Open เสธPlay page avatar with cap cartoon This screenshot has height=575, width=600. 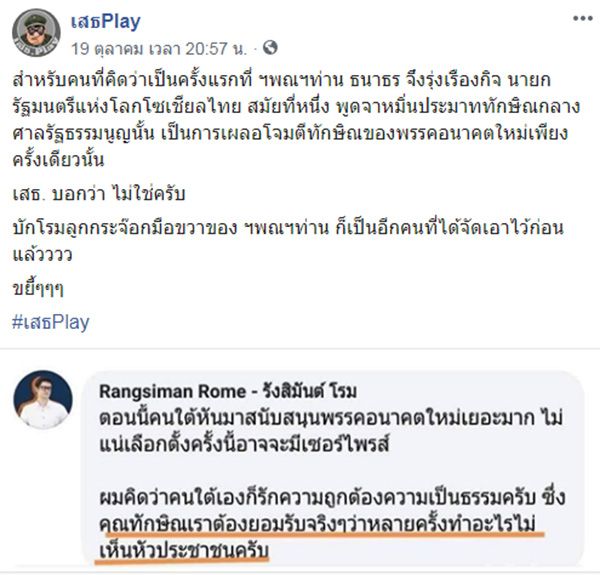pos(36,33)
